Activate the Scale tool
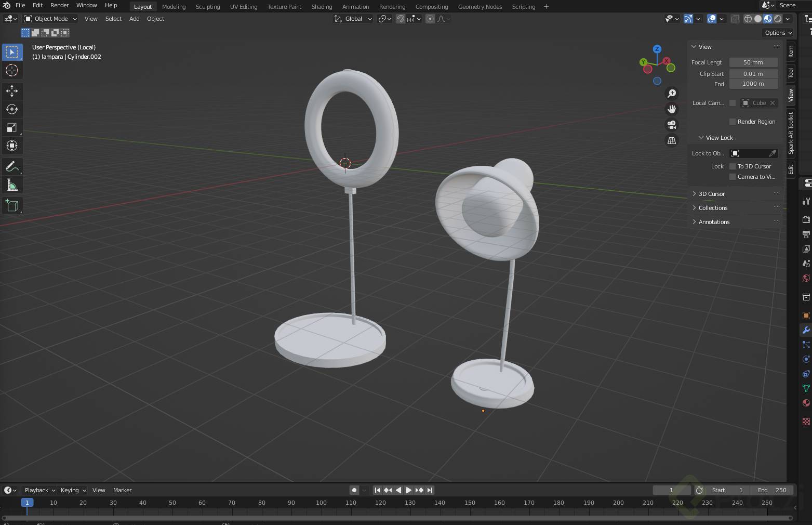The width and height of the screenshot is (812, 525). click(11, 127)
